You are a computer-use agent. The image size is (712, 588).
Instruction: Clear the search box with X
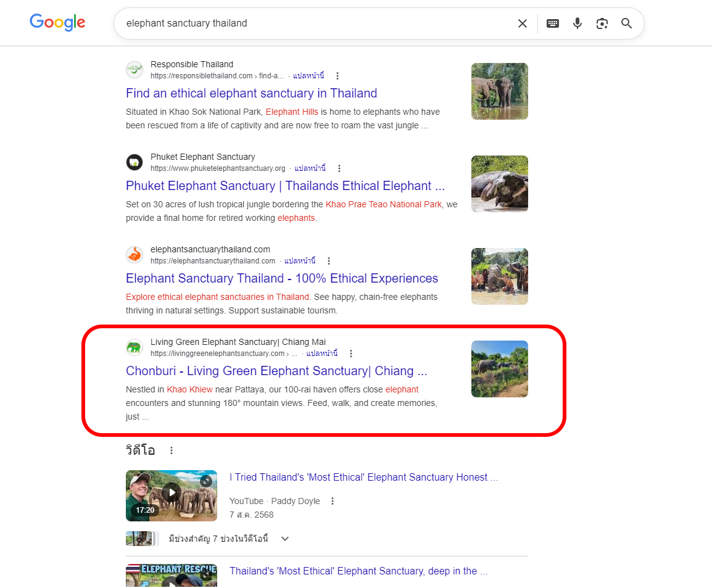(x=522, y=23)
